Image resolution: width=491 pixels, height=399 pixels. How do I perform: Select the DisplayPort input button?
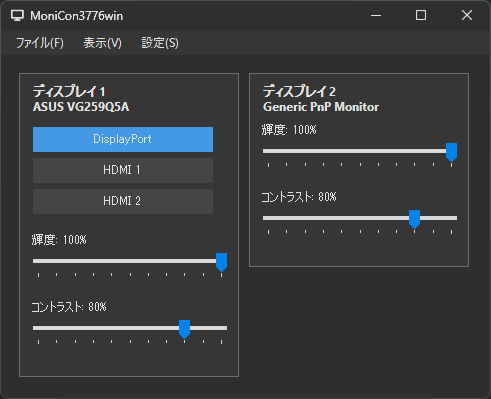[123, 139]
